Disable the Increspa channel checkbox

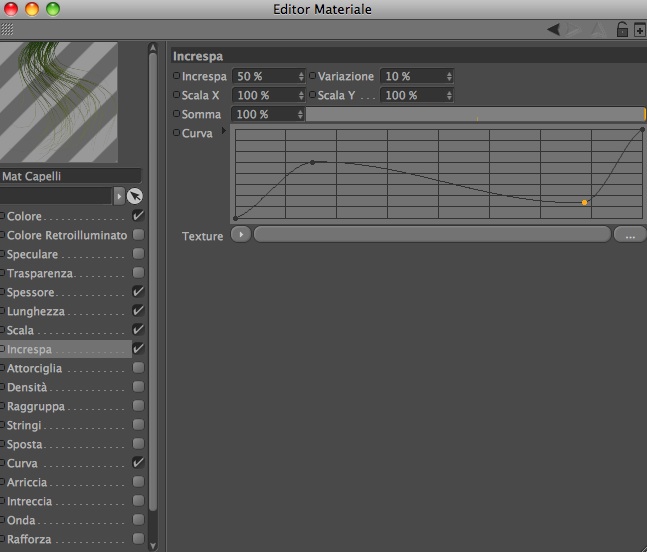(x=138, y=348)
